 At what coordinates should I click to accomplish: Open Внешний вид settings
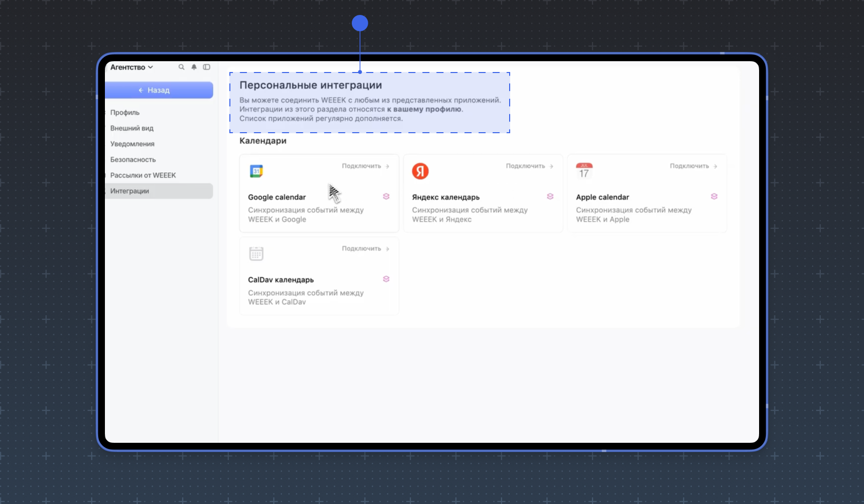pos(132,128)
